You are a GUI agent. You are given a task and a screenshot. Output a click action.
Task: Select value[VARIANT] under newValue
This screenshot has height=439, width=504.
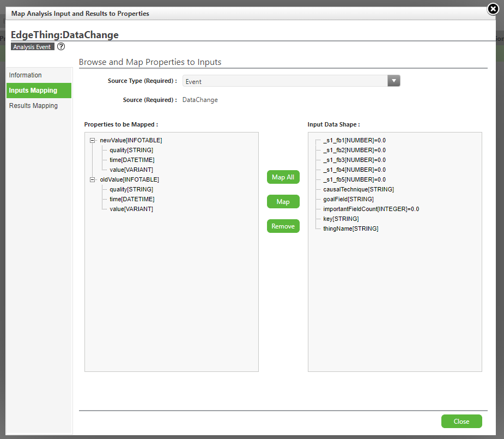(x=131, y=170)
